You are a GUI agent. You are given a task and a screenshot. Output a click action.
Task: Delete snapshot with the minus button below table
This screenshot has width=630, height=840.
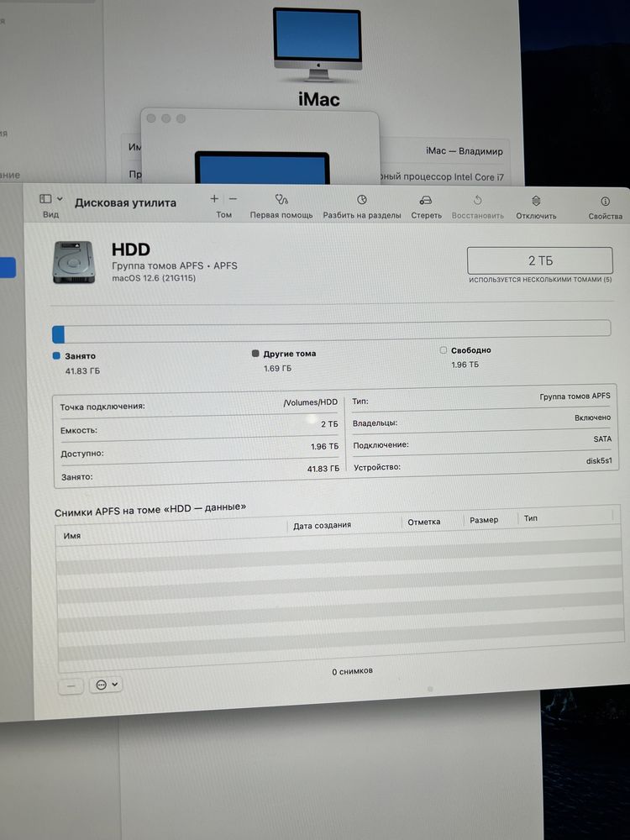point(71,685)
